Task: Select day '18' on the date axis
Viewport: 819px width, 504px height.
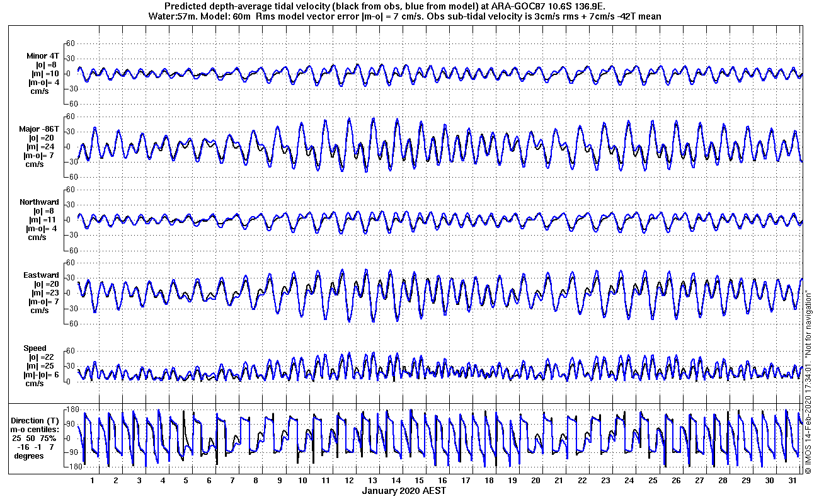Action: click(489, 480)
